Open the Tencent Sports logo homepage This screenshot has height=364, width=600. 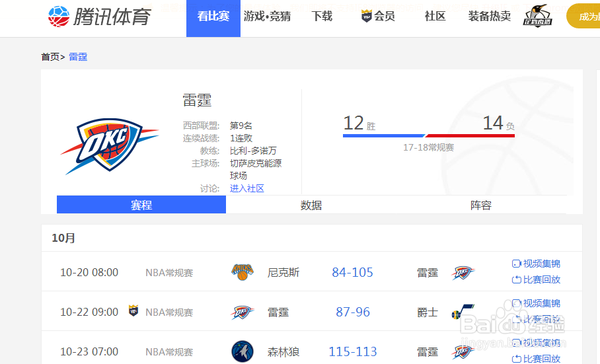click(100, 16)
